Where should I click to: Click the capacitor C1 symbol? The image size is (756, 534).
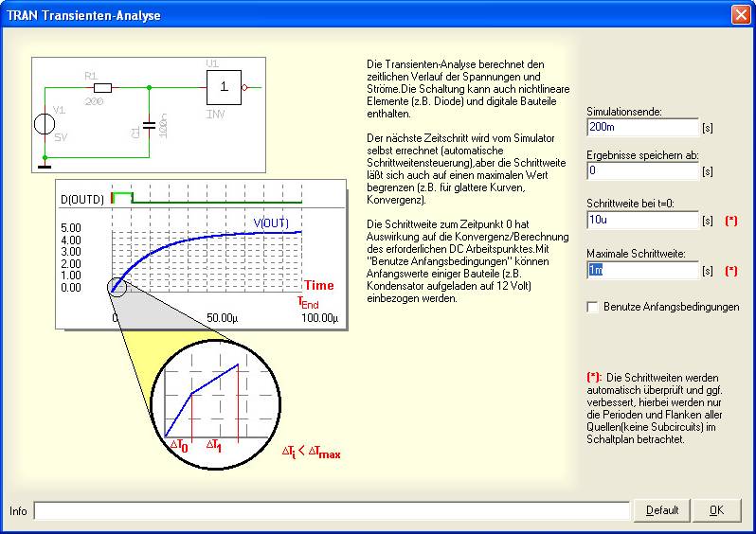(x=150, y=124)
